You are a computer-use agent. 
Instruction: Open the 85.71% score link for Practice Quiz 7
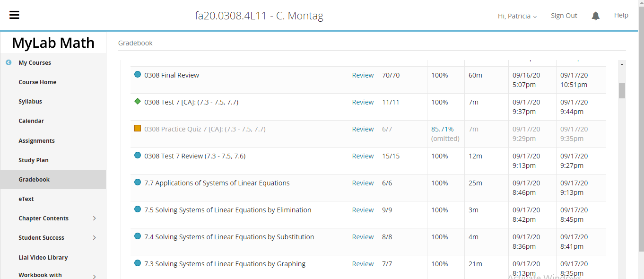442,129
